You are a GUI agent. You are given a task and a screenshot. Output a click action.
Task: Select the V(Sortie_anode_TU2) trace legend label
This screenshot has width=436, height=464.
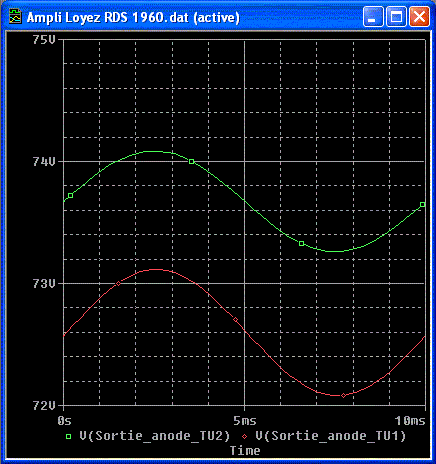pos(155,436)
